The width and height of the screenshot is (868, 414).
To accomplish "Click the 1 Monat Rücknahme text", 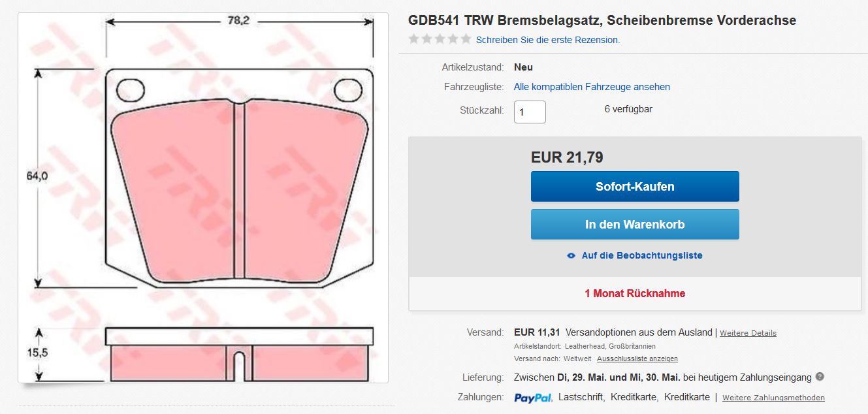I will pos(635,293).
